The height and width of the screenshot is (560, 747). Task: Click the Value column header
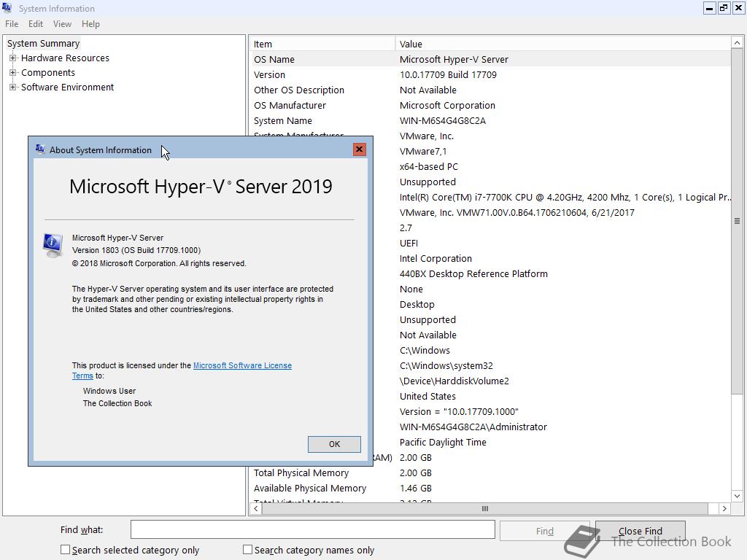pyautogui.click(x=563, y=44)
